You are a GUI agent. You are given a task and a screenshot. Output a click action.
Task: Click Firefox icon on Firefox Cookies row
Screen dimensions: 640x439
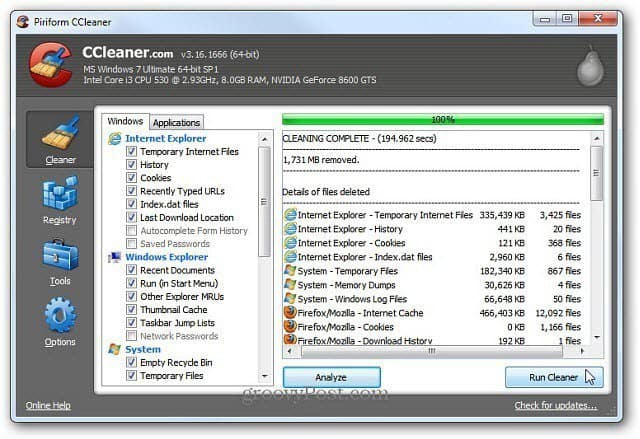(x=290, y=326)
